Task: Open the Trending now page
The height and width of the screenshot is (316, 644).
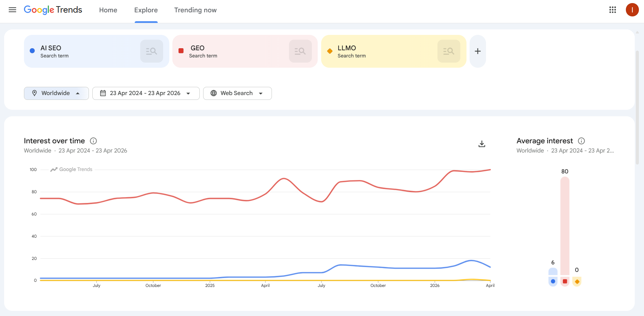Action: [x=195, y=10]
